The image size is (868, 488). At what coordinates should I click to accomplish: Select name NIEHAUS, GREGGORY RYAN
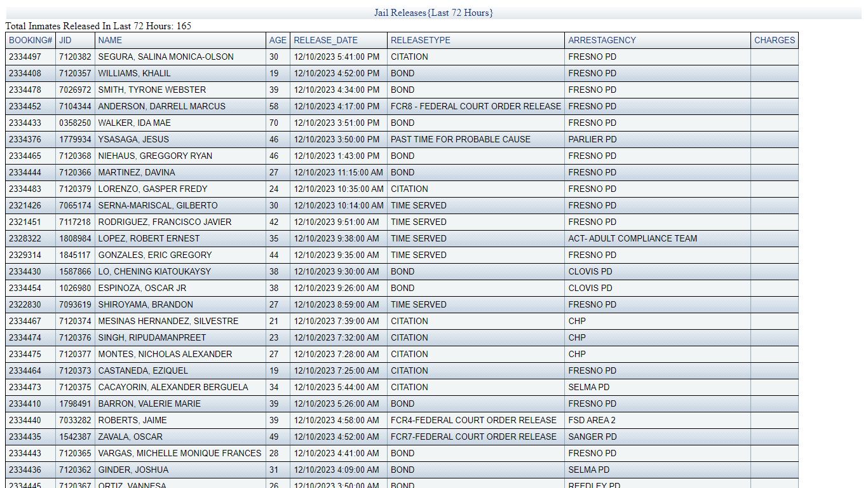pos(155,156)
